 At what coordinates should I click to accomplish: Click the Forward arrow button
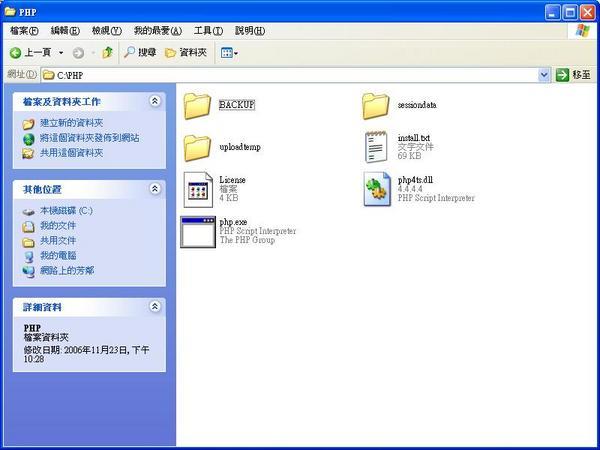(78, 53)
